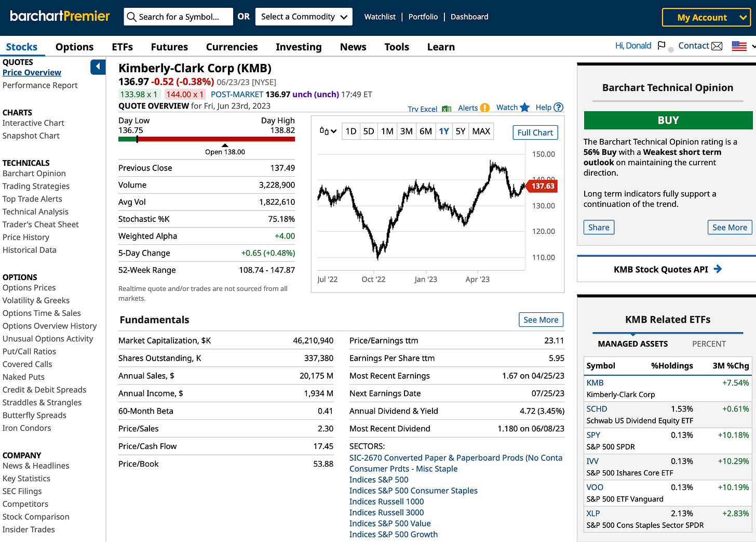Expand the My Account menu
This screenshot has height=542, width=756.
[x=706, y=17]
